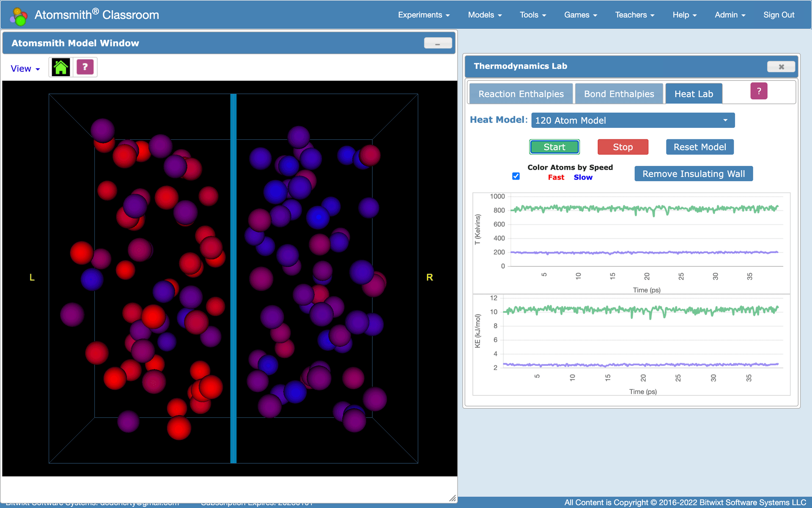Click the yellow L chamber label
The image size is (812, 508).
[x=32, y=277]
